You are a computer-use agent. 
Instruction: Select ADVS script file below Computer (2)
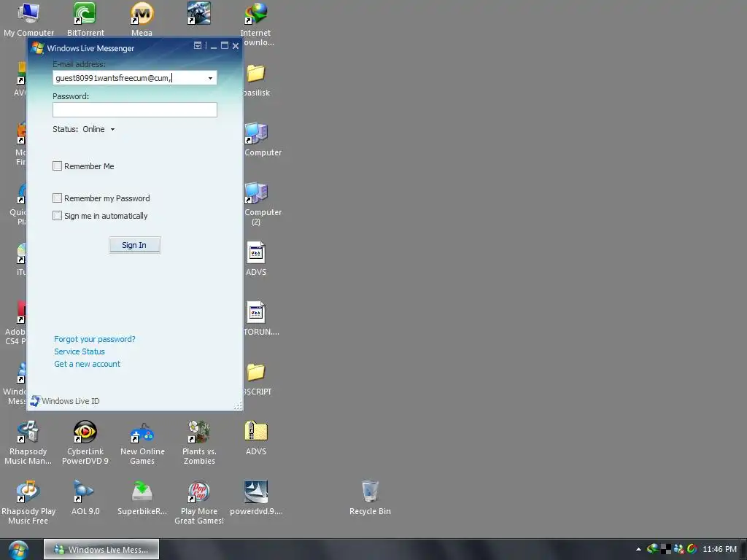tap(256, 259)
